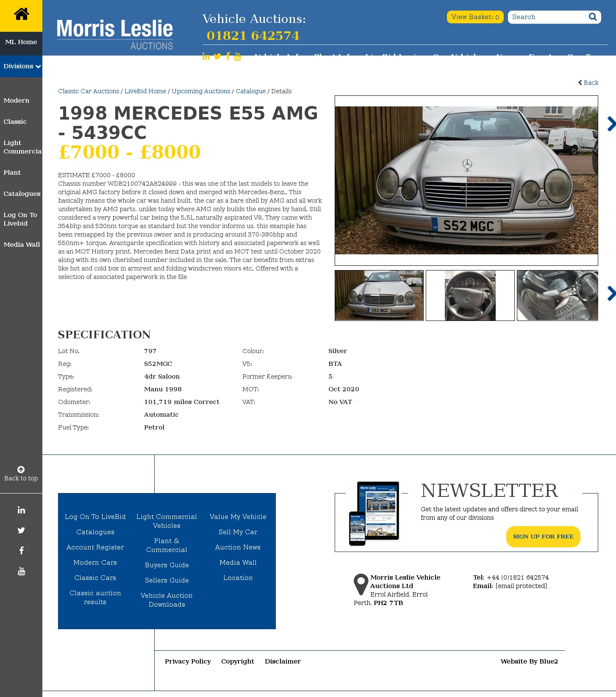616x697 pixels.
Task: Open Sell My Car link
Action: [238, 532]
